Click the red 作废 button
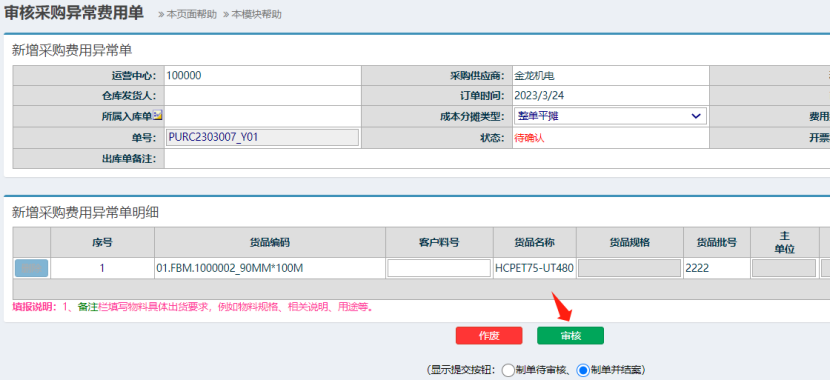The height and width of the screenshot is (381, 830). coord(489,335)
